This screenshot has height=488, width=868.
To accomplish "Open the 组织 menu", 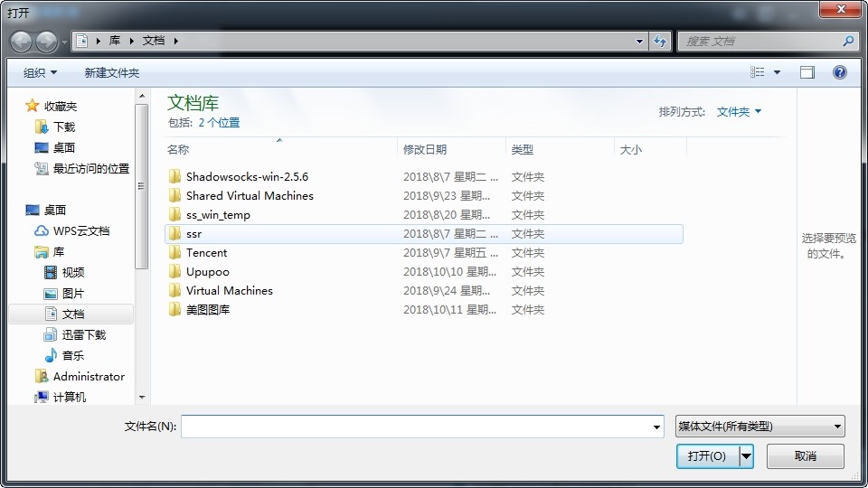I will click(40, 72).
